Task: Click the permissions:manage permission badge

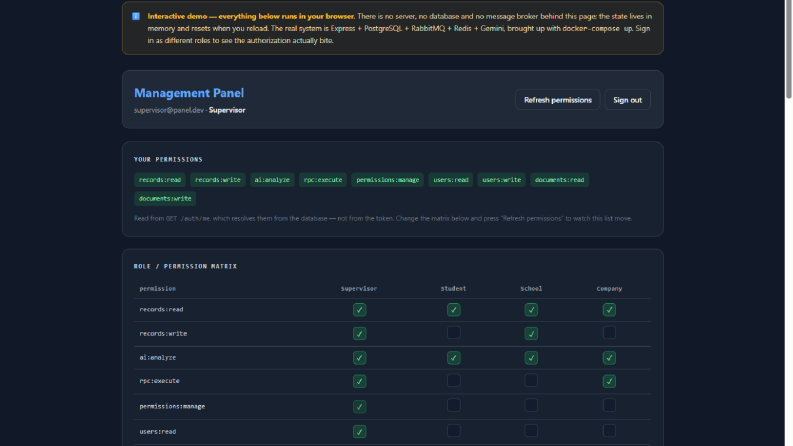Action: coord(387,180)
